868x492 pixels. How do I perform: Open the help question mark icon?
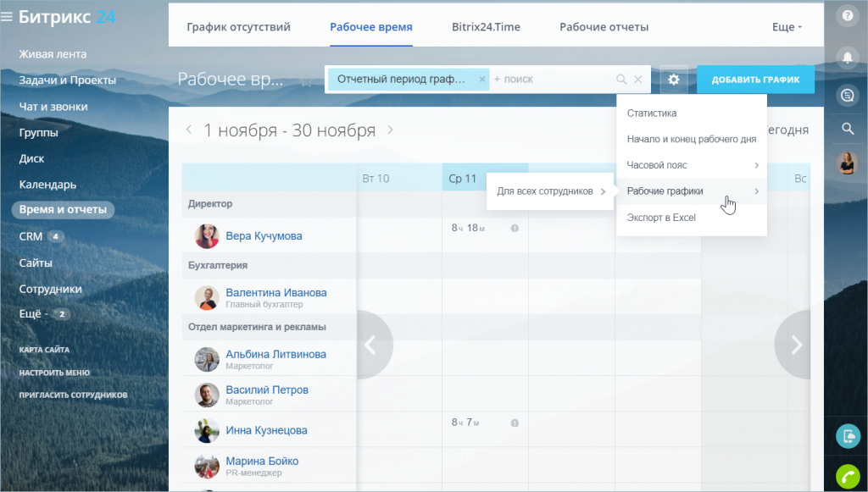click(847, 15)
